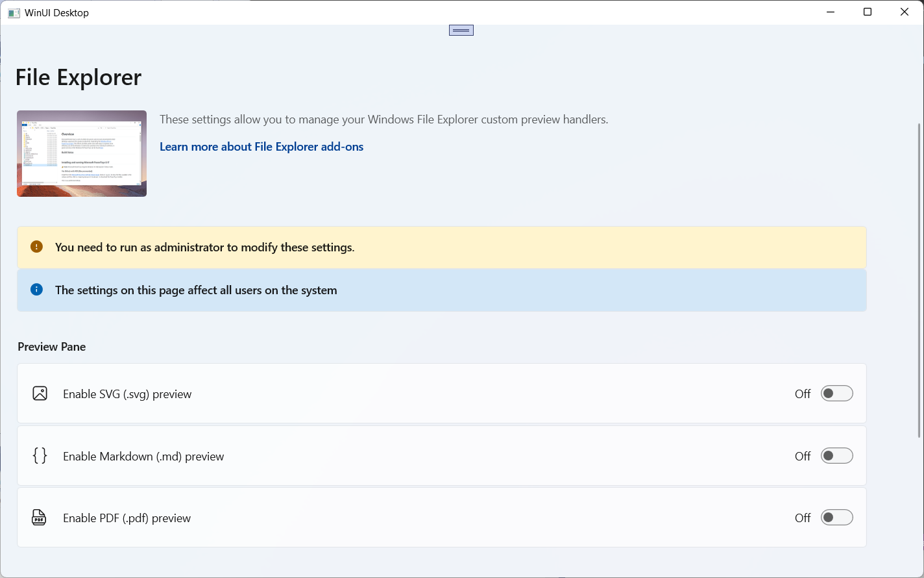Minimize the WinUI Desktop window

click(x=831, y=12)
